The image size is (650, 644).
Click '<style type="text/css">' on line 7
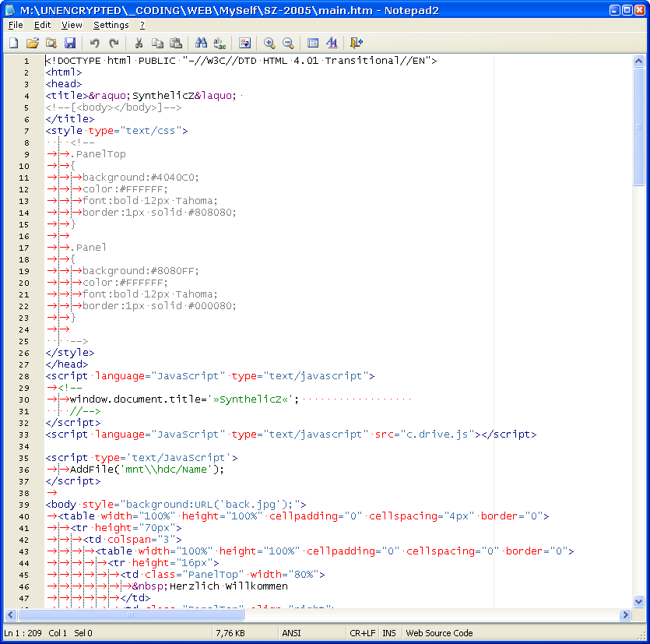(117, 131)
